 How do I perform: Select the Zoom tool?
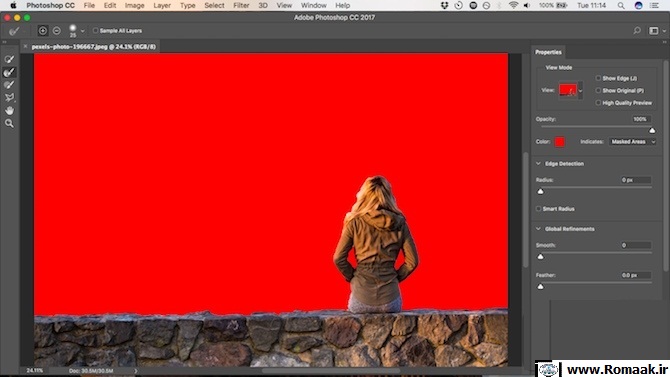tap(9, 124)
